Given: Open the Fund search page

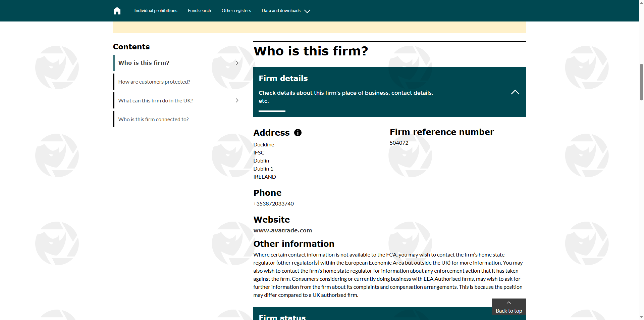Looking at the screenshot, I should click(x=199, y=11).
